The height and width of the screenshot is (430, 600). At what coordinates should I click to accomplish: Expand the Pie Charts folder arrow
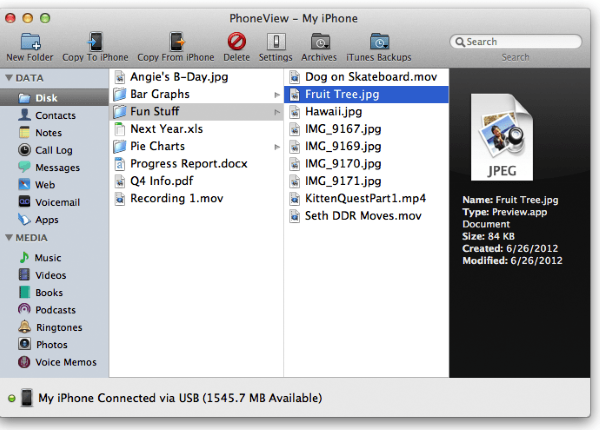pyautogui.click(x=276, y=146)
